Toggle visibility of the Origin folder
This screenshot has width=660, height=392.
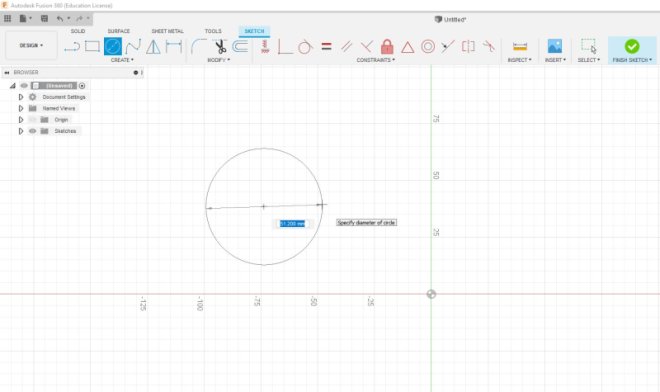[x=32, y=120]
